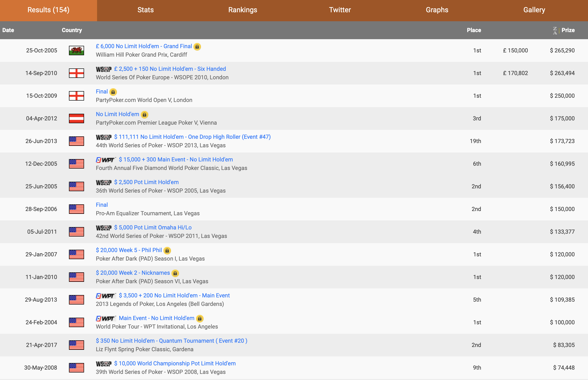The width and height of the screenshot is (588, 380).
Task: Click the US flag for 26-Jun-2013 row
Action: [76, 141]
